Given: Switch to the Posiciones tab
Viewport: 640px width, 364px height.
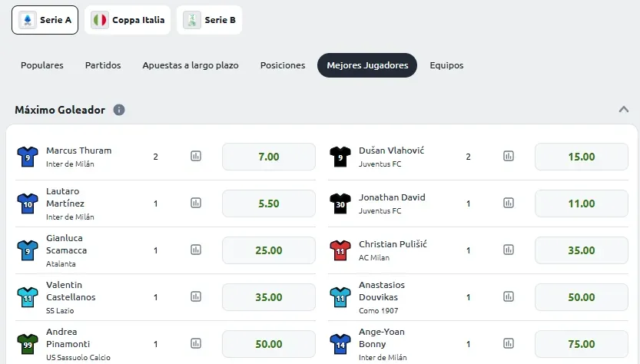Looking at the screenshot, I should click(x=283, y=65).
